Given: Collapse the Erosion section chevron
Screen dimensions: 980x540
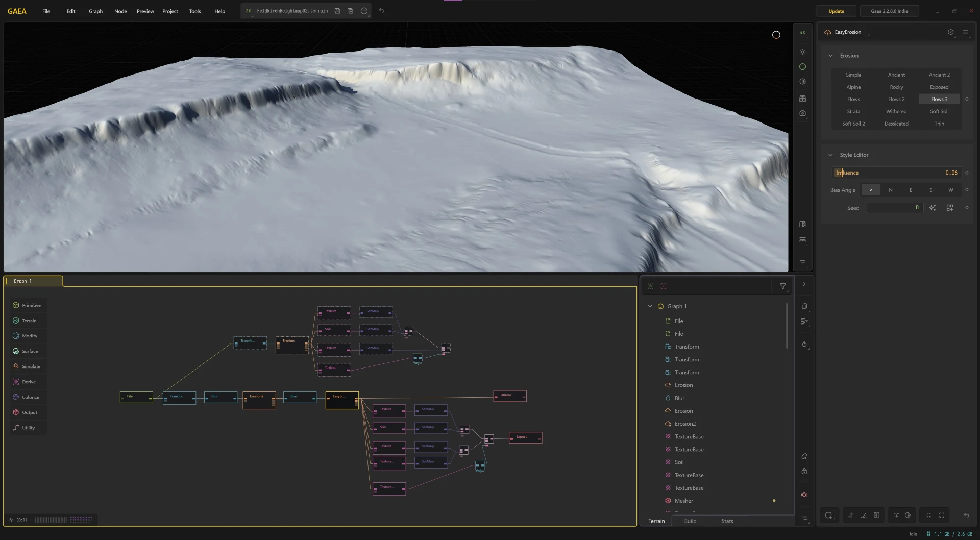Looking at the screenshot, I should pyautogui.click(x=830, y=56).
